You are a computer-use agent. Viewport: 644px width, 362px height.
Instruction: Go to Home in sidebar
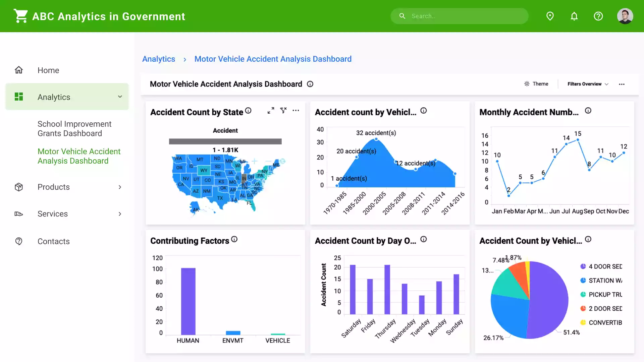point(48,70)
